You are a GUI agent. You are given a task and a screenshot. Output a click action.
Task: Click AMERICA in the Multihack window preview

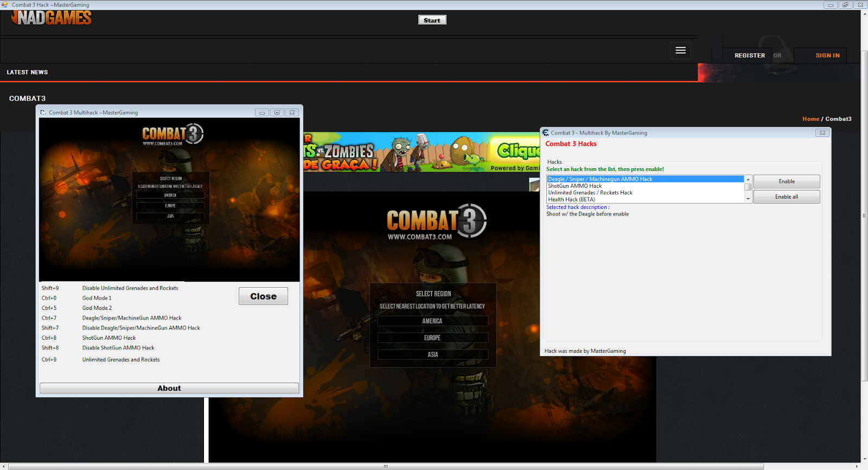click(170, 195)
